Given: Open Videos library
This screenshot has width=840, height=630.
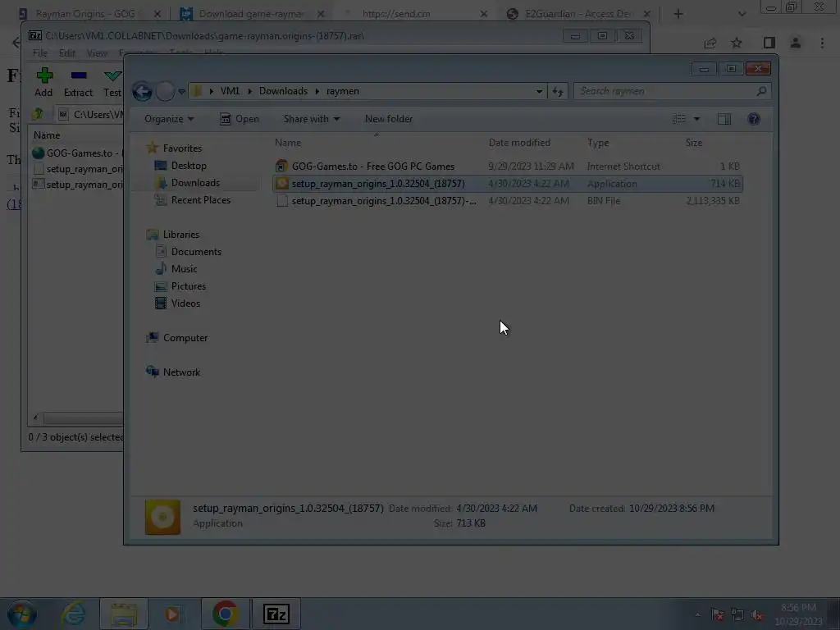Looking at the screenshot, I should [x=178, y=304].
